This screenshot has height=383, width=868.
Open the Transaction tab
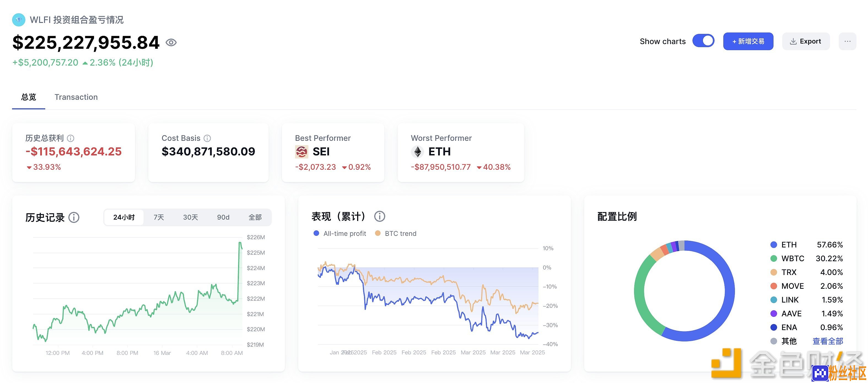click(x=76, y=97)
